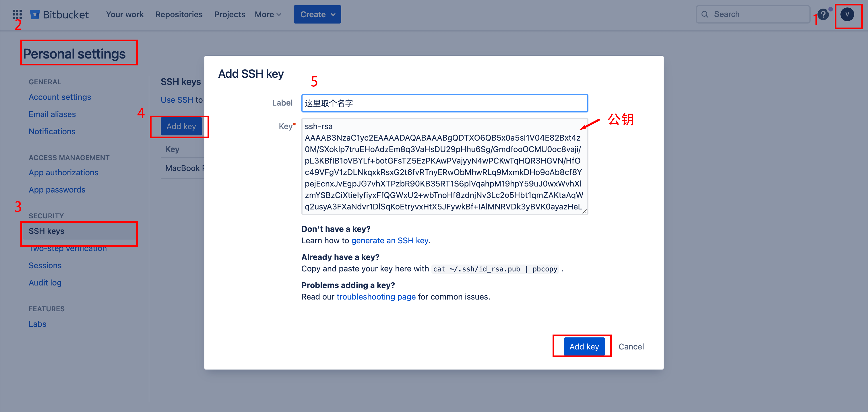868x412 pixels.
Task: Open Repositories in top navigation
Action: [179, 14]
